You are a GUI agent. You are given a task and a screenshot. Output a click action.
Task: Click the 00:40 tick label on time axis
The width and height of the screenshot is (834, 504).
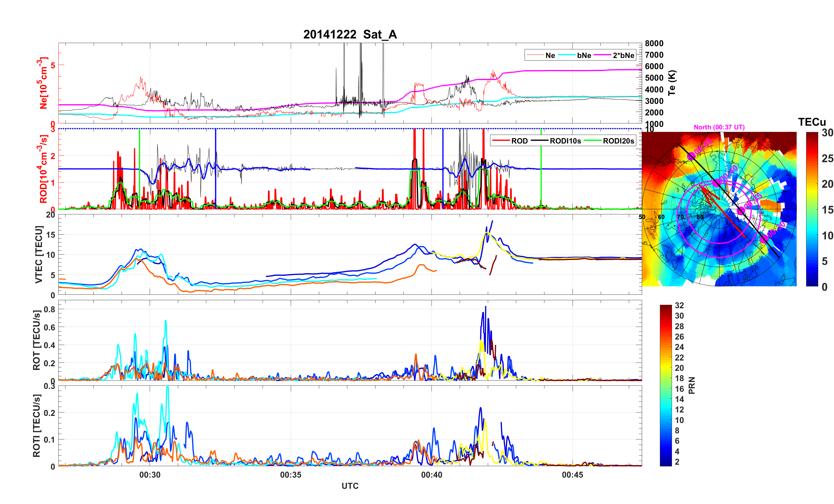(432, 474)
